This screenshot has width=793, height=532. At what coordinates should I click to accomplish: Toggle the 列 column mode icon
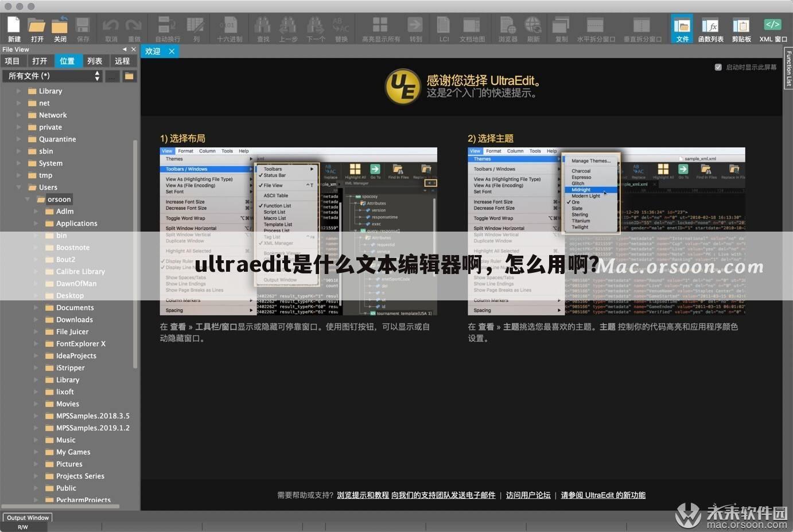click(196, 29)
